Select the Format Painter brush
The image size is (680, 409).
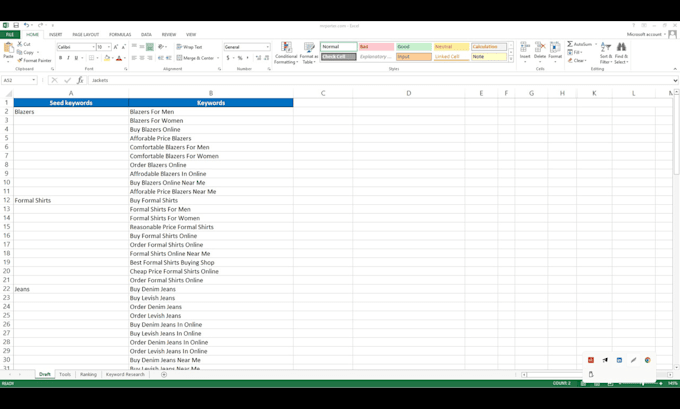20,60
